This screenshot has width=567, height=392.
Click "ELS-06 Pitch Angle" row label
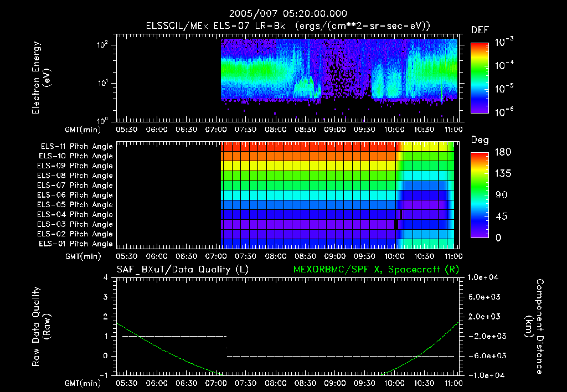(x=75, y=195)
